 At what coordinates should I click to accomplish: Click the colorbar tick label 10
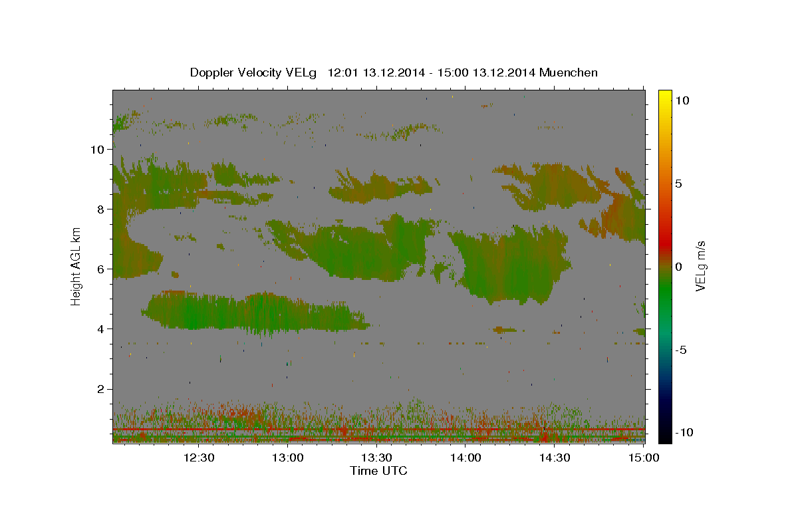[x=682, y=100]
